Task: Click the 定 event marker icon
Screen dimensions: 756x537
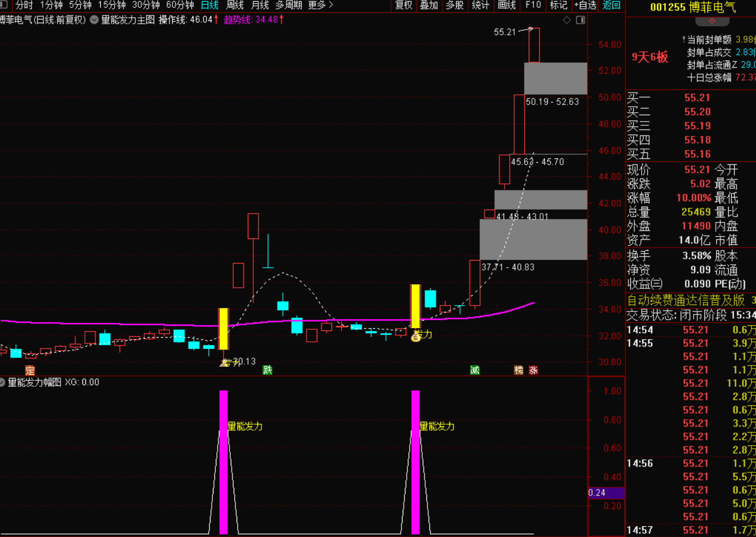Action: (x=30, y=370)
